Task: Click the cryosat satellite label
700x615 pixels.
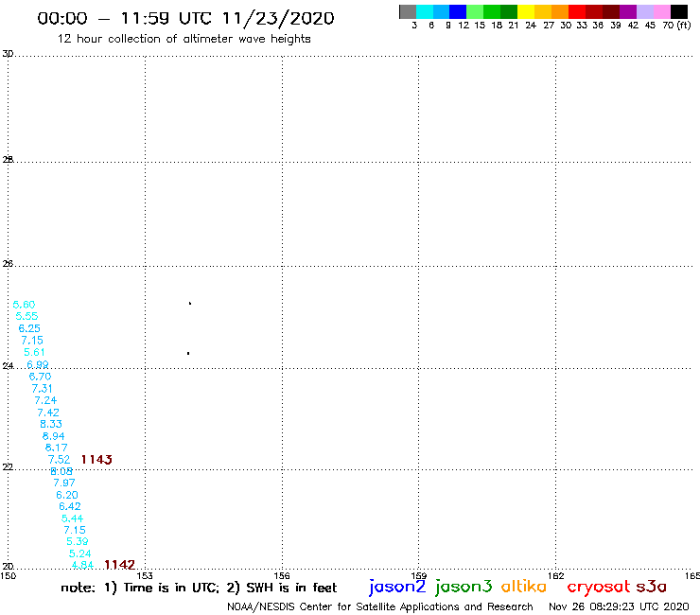Action: coord(598,588)
